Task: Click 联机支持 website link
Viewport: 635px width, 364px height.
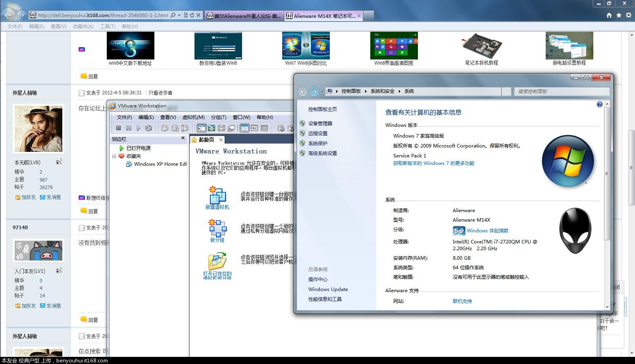Action: tap(462, 301)
